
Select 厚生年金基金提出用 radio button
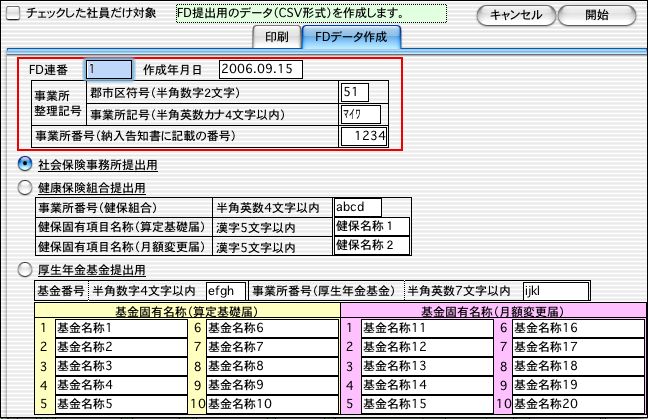pyautogui.click(x=25, y=269)
